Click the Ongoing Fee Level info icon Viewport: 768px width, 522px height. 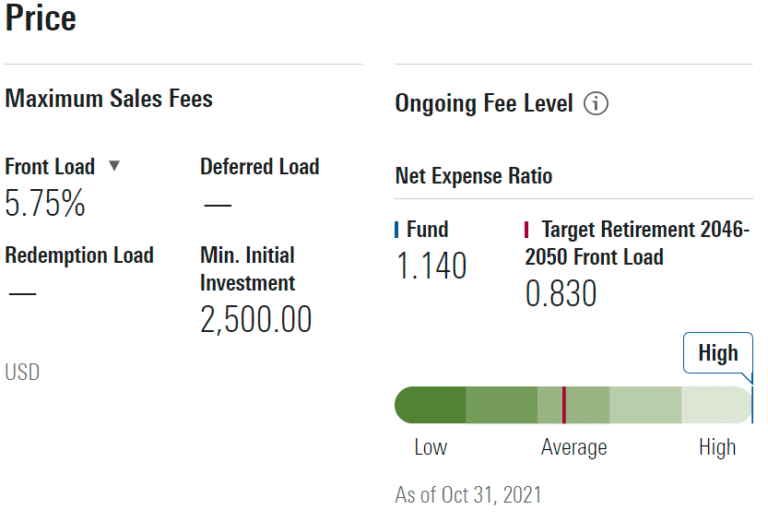click(x=596, y=103)
